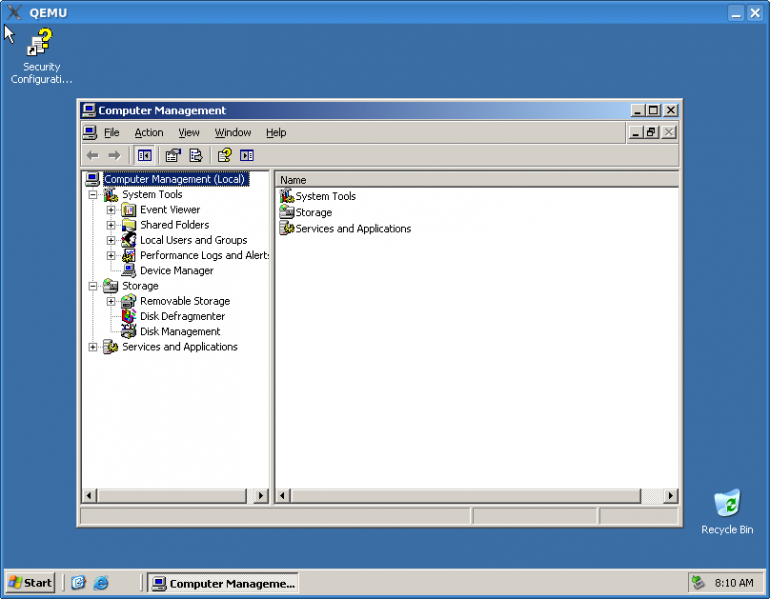This screenshot has width=770, height=599.
Task: Expand the Event Viewer tree node
Action: pos(111,210)
